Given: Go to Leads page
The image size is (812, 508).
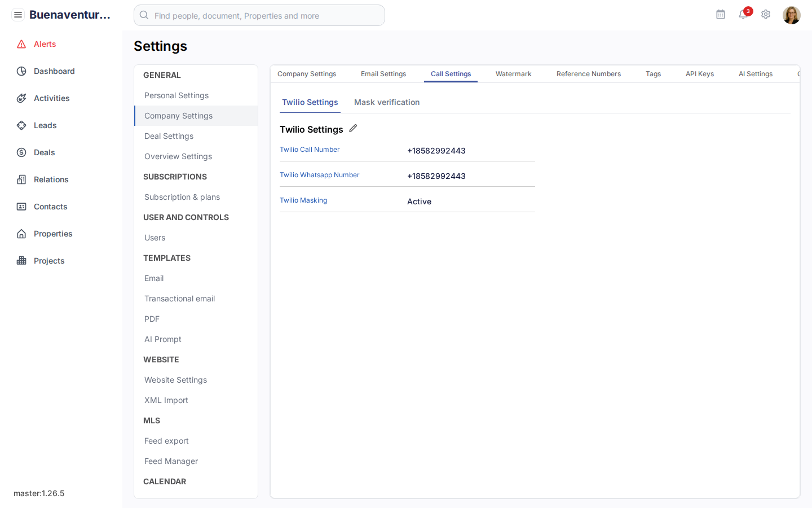Looking at the screenshot, I should coord(45,125).
